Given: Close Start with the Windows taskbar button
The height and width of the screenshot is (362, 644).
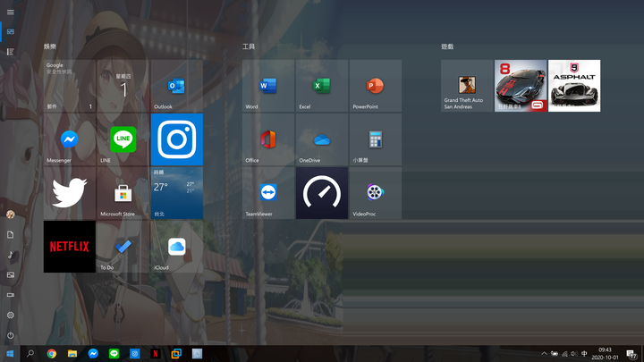Looking at the screenshot, I should click(10, 353).
